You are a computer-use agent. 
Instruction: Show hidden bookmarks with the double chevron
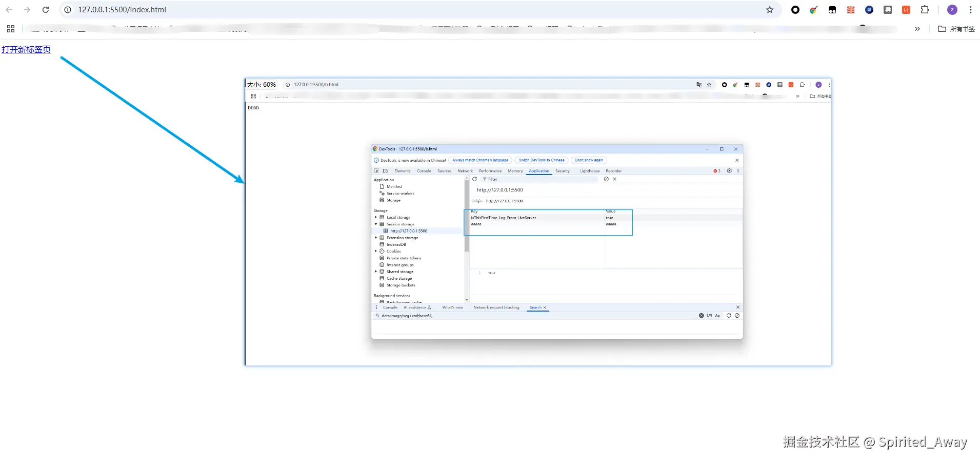pyautogui.click(x=917, y=29)
